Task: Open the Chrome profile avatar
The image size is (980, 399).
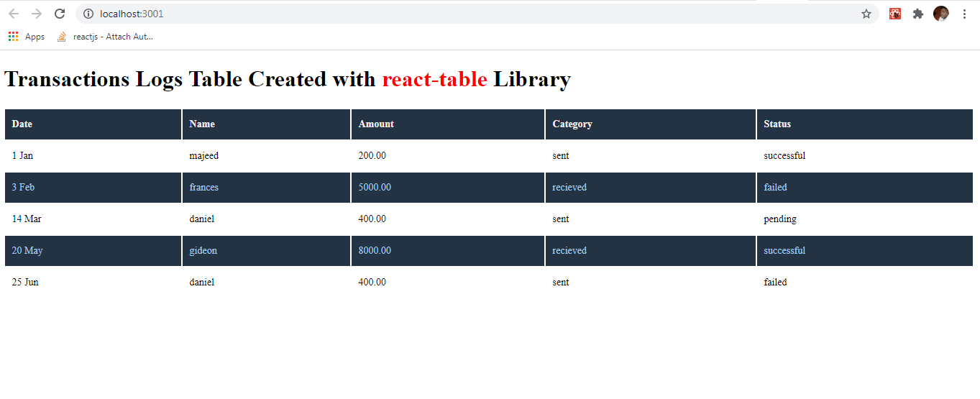Action: (x=941, y=14)
